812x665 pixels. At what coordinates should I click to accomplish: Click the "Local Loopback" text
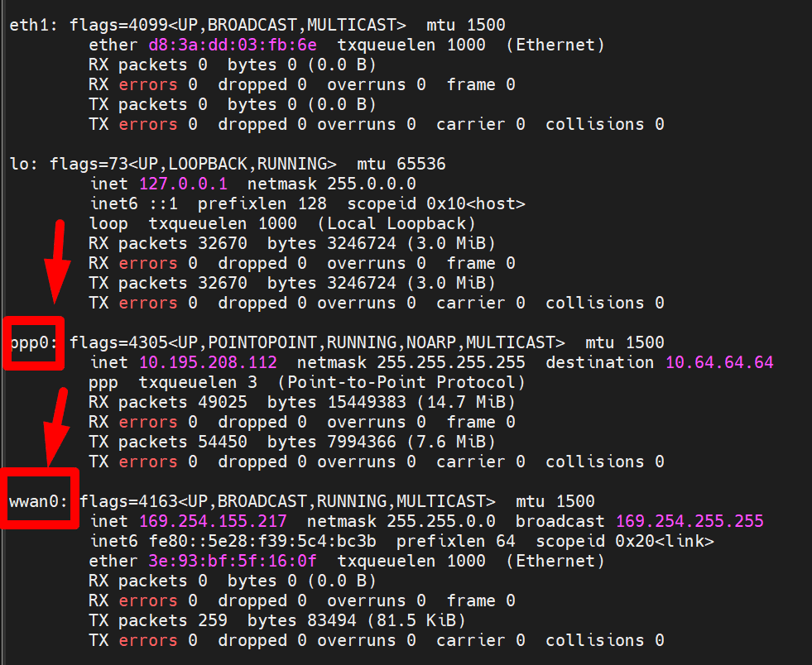point(396,223)
